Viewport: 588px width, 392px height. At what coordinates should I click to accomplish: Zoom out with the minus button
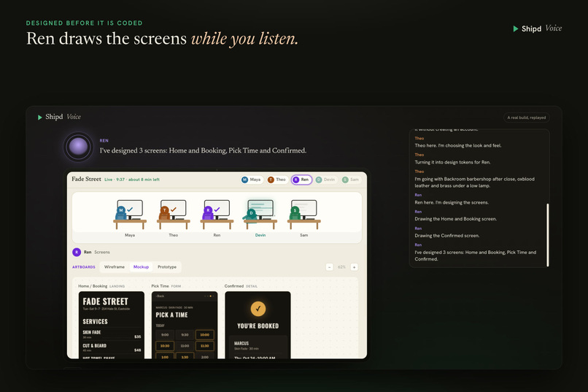pyautogui.click(x=329, y=267)
